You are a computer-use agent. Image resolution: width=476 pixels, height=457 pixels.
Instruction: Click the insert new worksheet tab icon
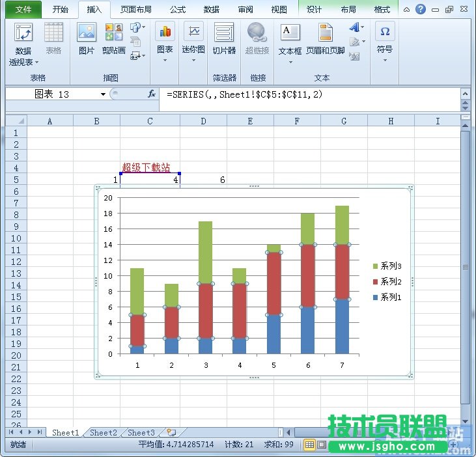pos(171,432)
